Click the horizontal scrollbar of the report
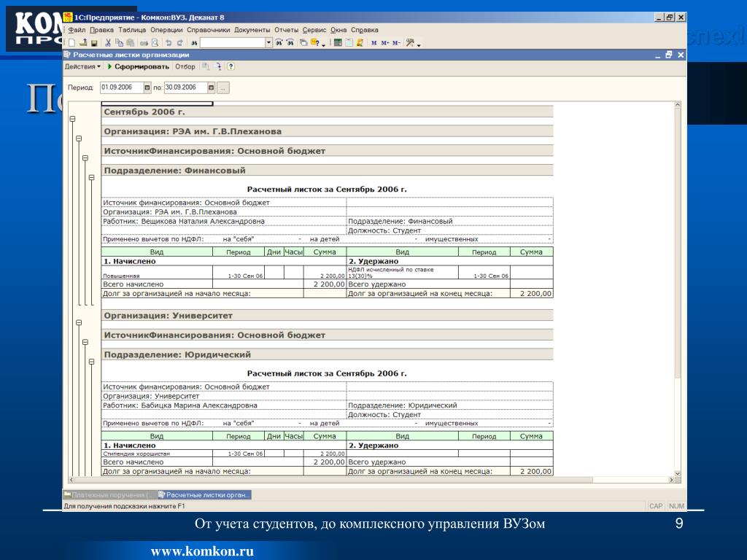747x560 pixels. tap(333, 480)
